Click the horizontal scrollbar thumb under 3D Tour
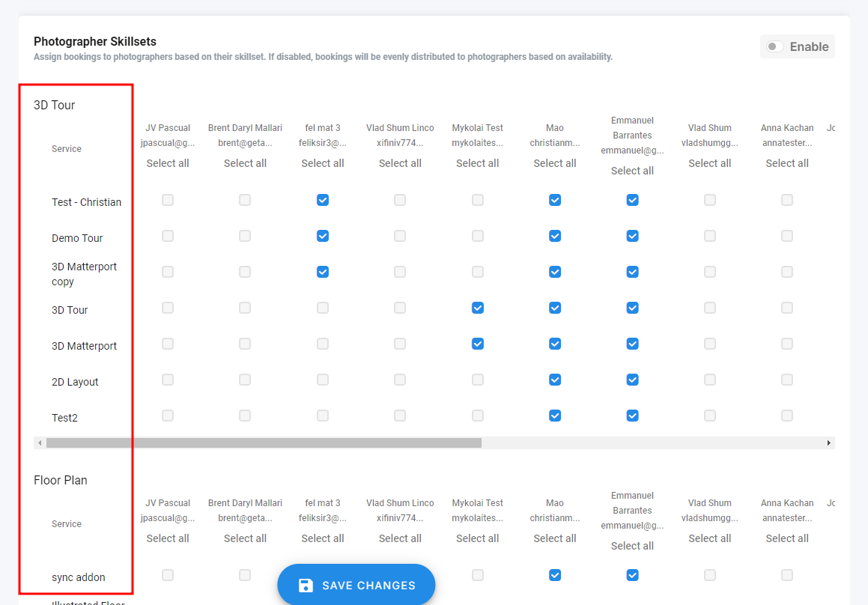Image resolution: width=868 pixels, height=605 pixels. click(x=262, y=443)
